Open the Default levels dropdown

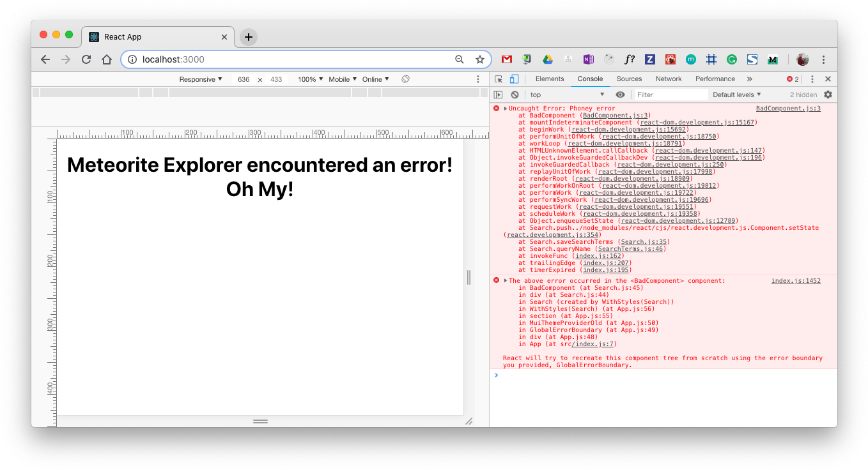pyautogui.click(x=737, y=95)
